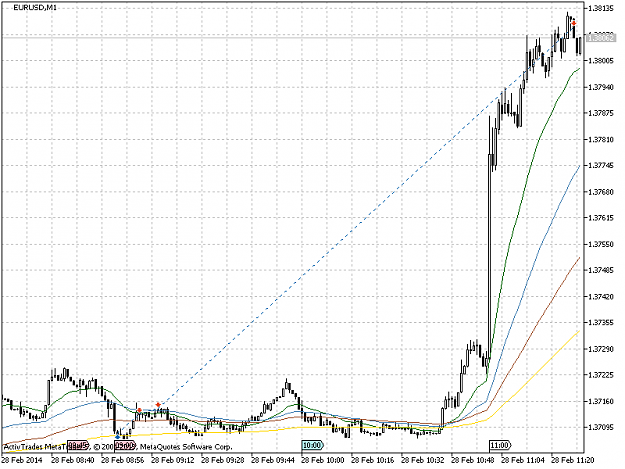
Task: Click the 28 Feb 10:32 time label
Action: (x=423, y=460)
